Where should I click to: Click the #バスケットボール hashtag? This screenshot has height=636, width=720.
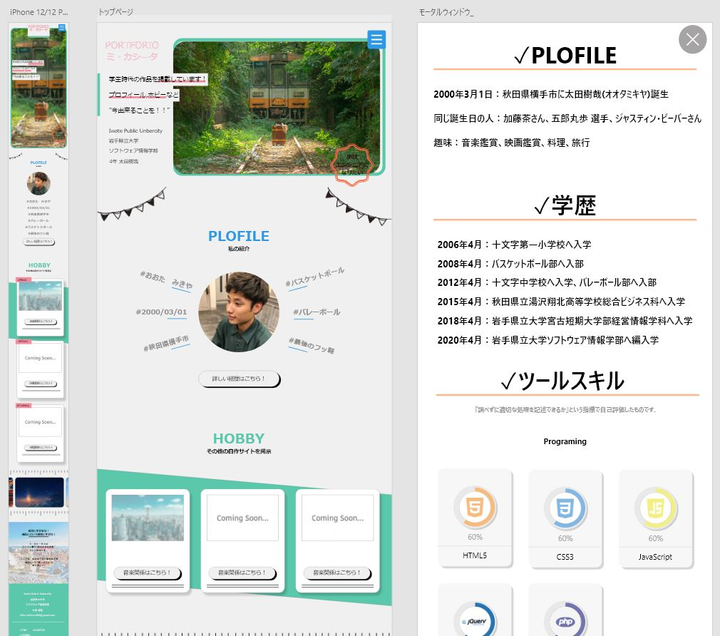click(315, 277)
